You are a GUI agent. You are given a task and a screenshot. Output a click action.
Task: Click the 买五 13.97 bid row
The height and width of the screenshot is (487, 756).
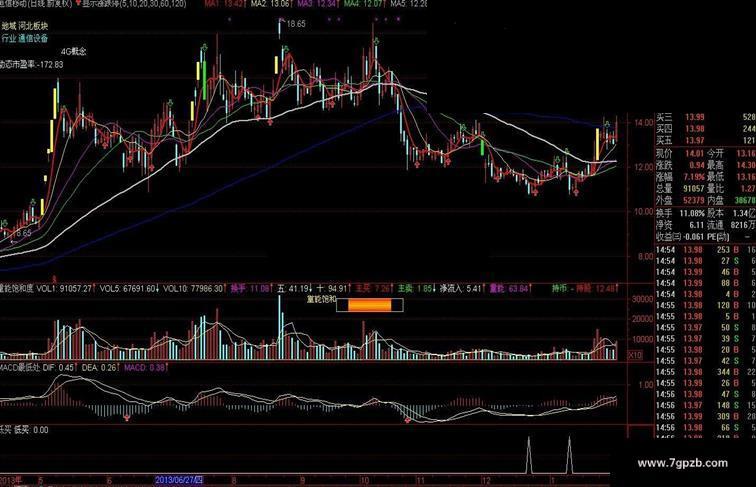pos(705,140)
